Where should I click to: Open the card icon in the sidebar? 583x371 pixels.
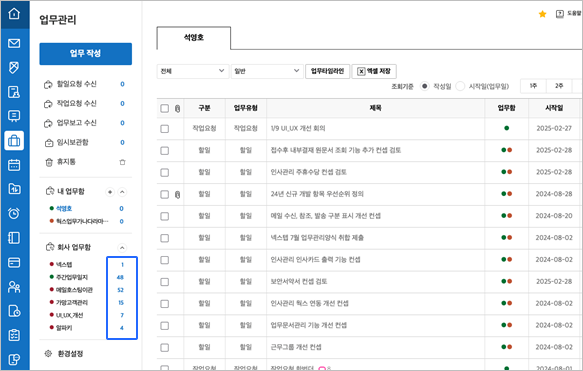click(x=14, y=262)
